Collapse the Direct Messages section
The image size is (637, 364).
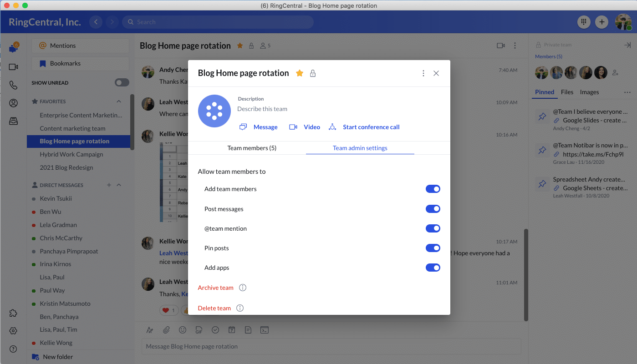119,185
